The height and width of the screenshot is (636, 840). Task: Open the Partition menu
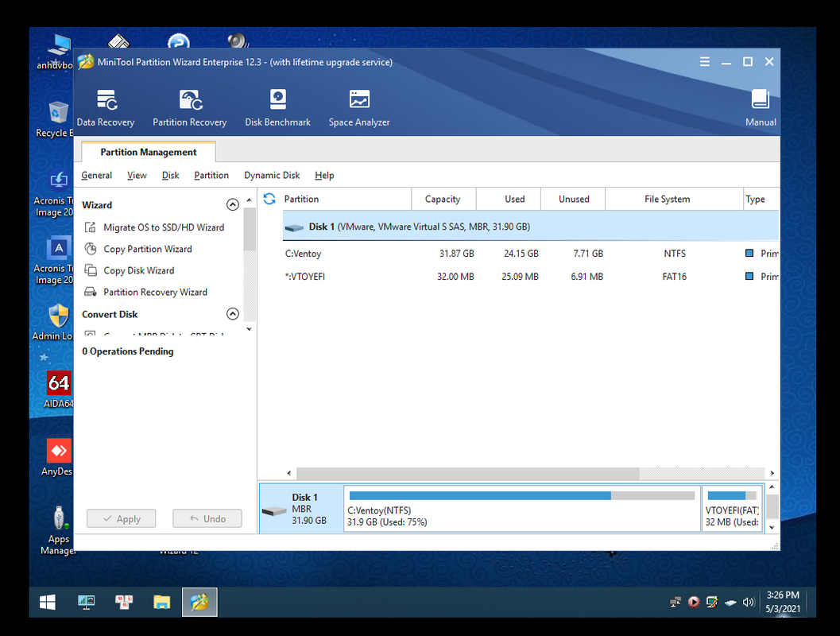[x=211, y=175]
